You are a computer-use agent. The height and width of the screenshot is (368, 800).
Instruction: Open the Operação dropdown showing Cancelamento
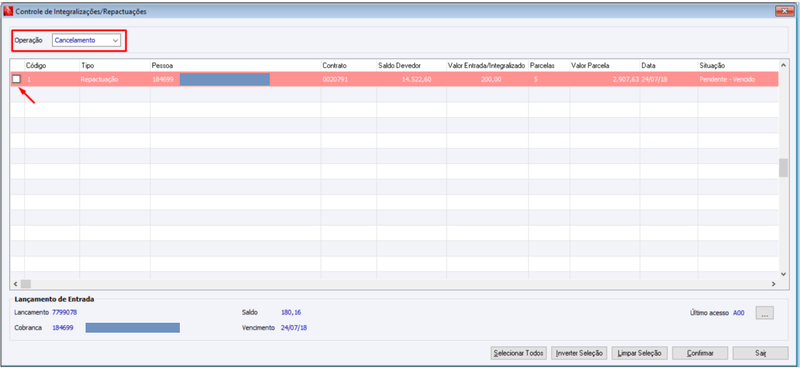click(86, 40)
